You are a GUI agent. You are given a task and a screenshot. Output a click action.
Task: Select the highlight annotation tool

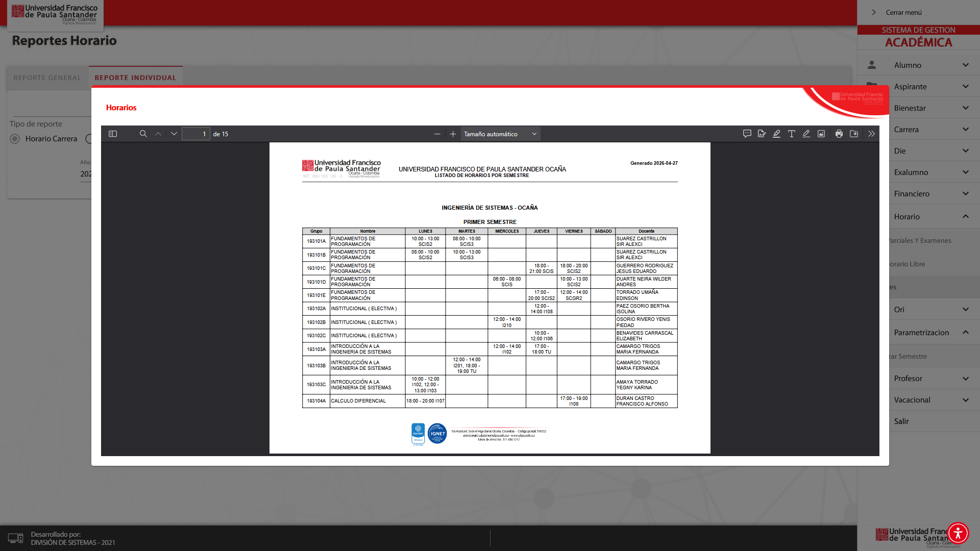tap(776, 134)
